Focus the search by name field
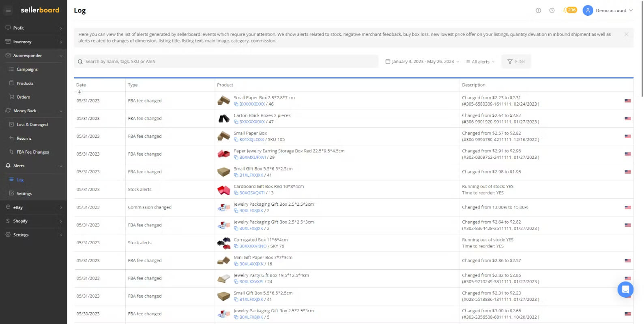Image resolution: width=644 pixels, height=324 pixels. pyautogui.click(x=226, y=62)
